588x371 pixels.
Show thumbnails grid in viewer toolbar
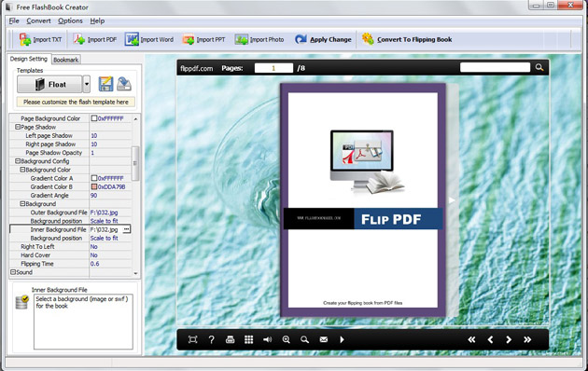click(248, 339)
